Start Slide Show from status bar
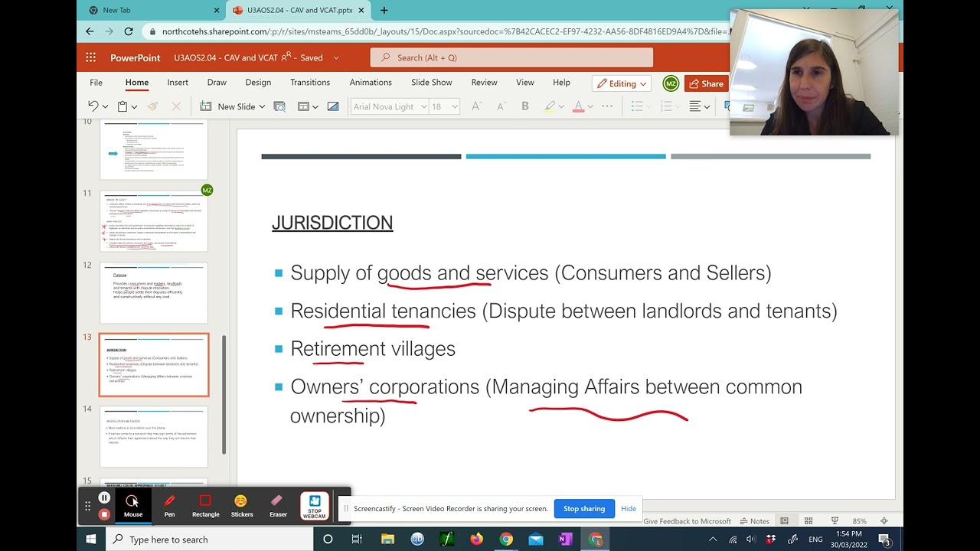980x551 pixels. [835, 521]
